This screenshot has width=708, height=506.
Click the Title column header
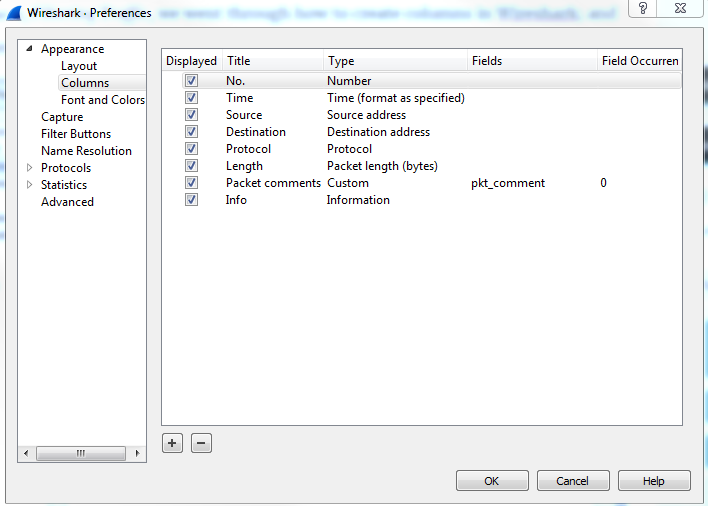pos(273,60)
